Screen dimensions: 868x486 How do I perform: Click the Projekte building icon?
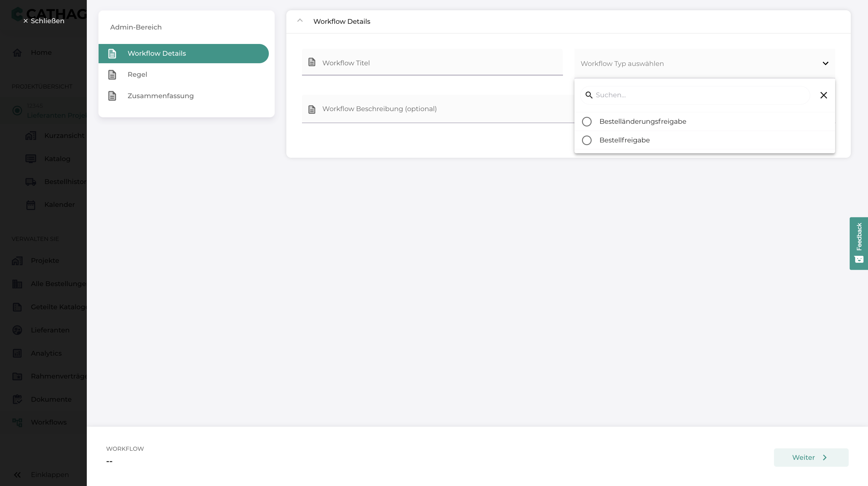point(17,261)
